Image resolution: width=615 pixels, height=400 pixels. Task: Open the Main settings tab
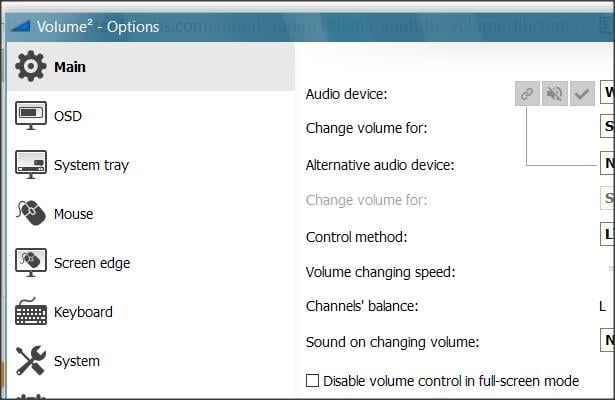coord(151,67)
